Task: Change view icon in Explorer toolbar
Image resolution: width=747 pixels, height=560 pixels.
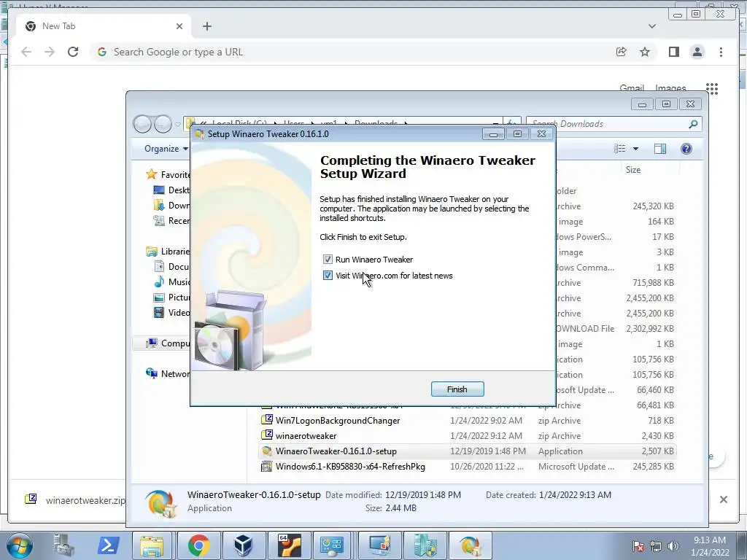Action: click(620, 149)
